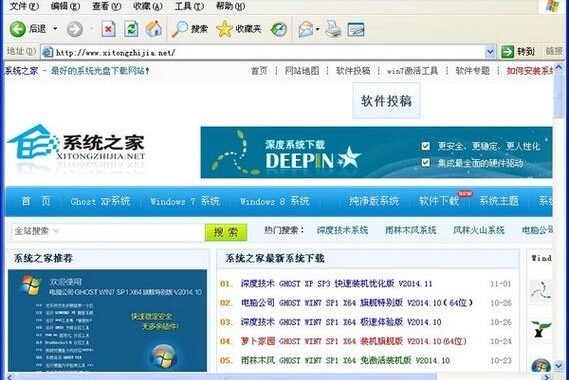Click the green Back arrow icon
569x380 pixels.
click(17, 29)
